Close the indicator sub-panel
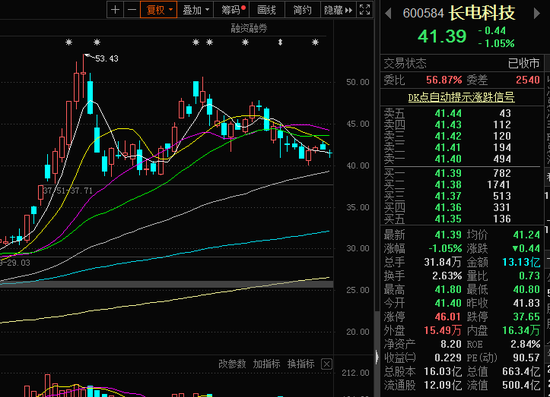Screen dimensions: 550x397 coord(327,364)
